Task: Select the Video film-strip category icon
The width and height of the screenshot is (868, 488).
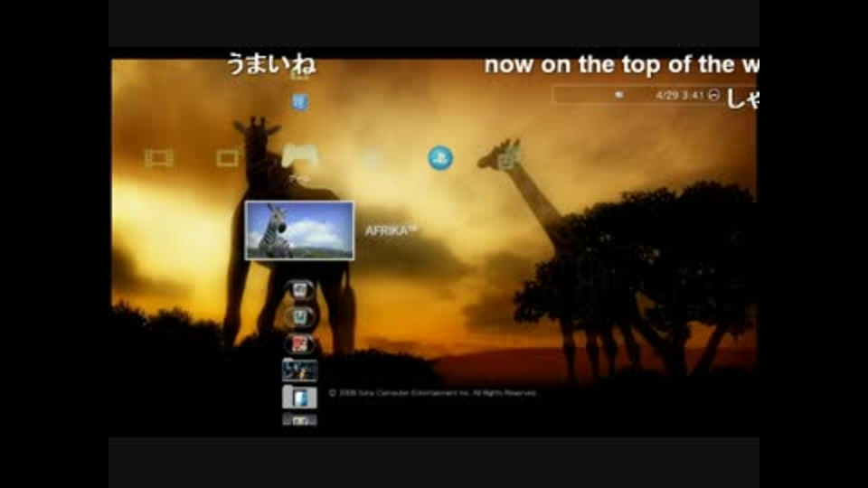Action: tap(159, 158)
